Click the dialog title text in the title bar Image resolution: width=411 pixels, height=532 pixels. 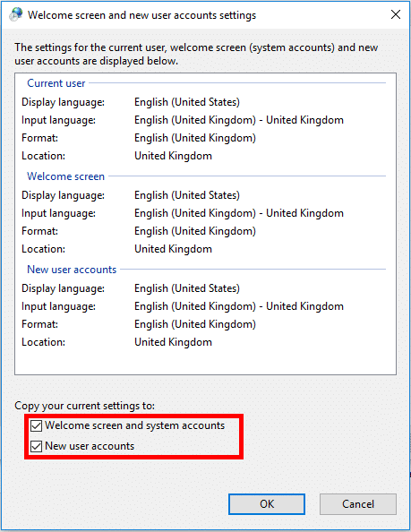coord(141,15)
